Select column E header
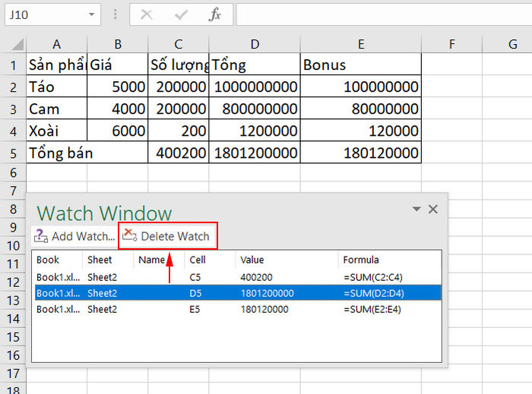 tap(361, 44)
